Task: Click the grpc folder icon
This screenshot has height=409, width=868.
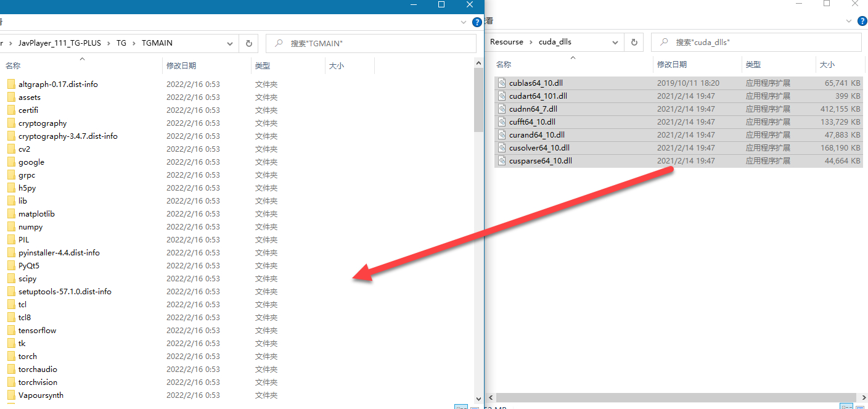Action: point(10,175)
